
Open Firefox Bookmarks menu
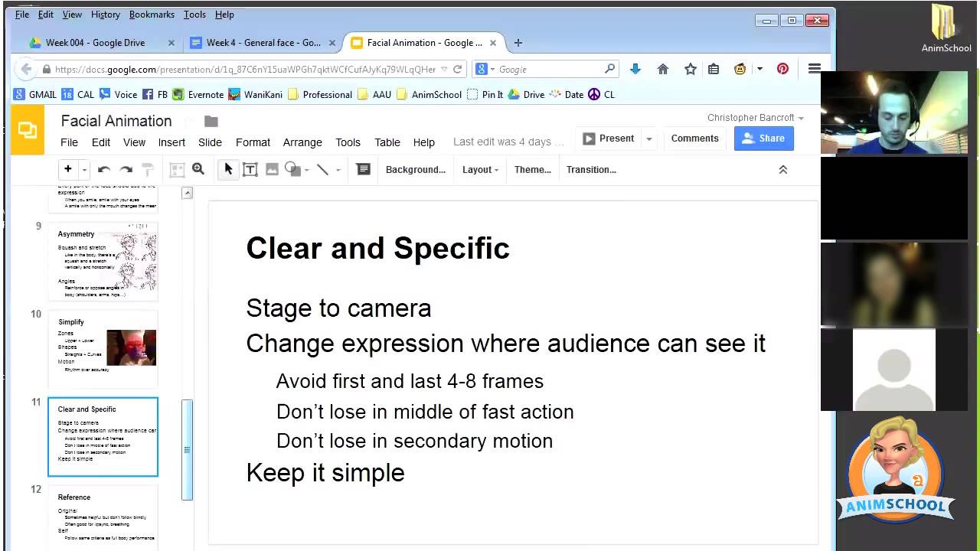coord(152,15)
